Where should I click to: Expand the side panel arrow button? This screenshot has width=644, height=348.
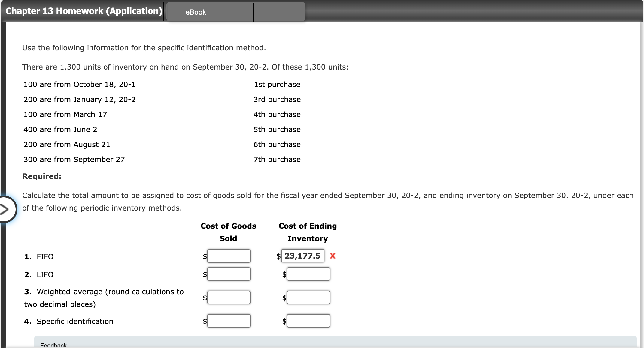[x=5, y=209]
